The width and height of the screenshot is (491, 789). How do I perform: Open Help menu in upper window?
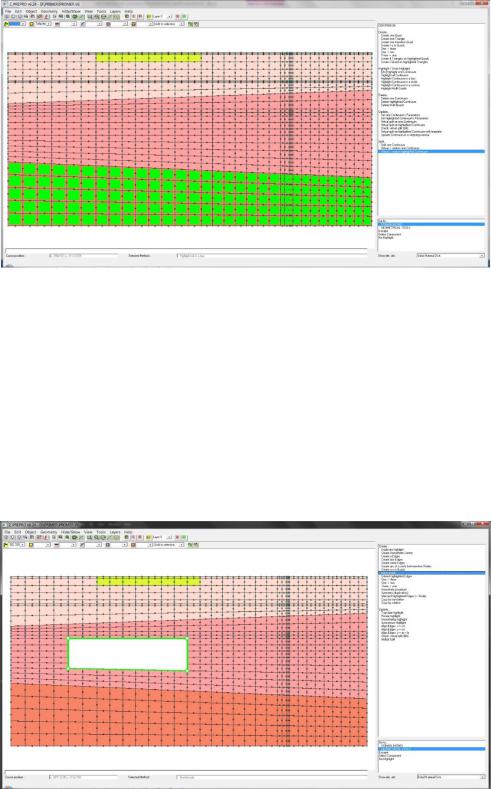pyautogui.click(x=128, y=11)
